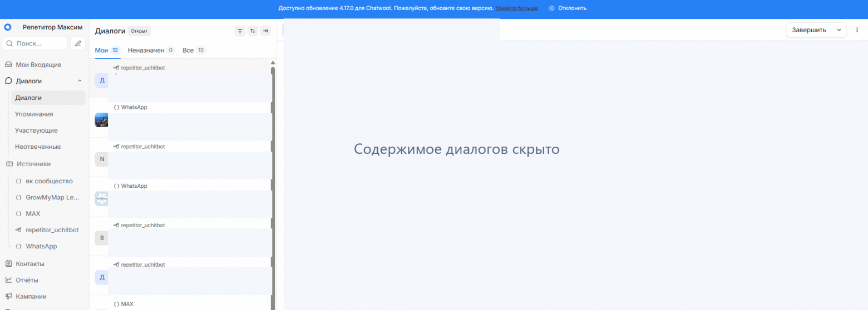The height and width of the screenshot is (310, 868).
Task: Open the sort conversations icon
Action: coord(253,31)
